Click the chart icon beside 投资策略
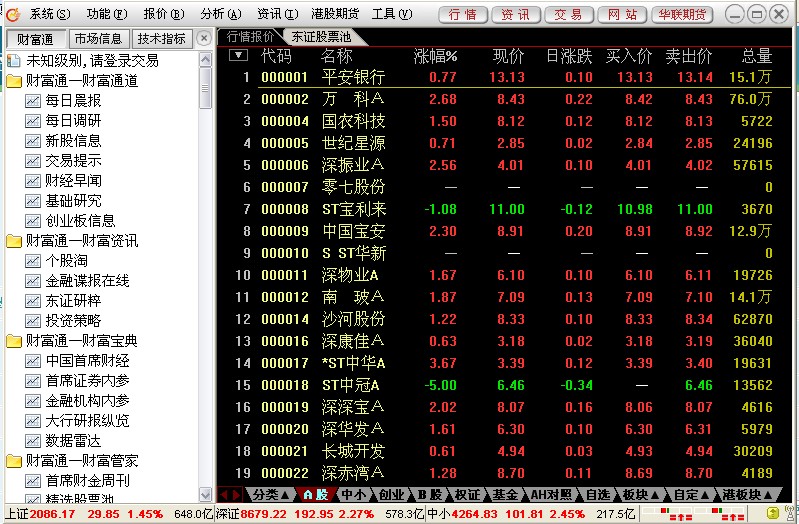The width and height of the screenshot is (799, 524). (33, 321)
